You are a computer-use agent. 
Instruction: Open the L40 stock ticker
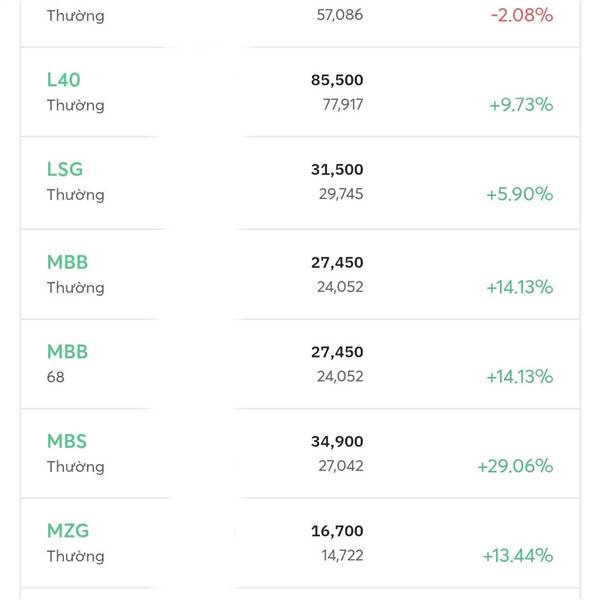[x=65, y=80]
